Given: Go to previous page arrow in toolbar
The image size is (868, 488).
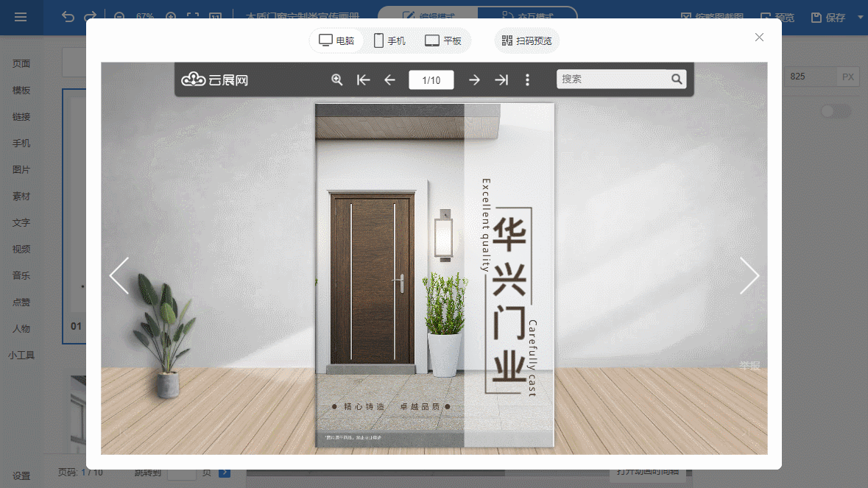Looking at the screenshot, I should (x=389, y=79).
